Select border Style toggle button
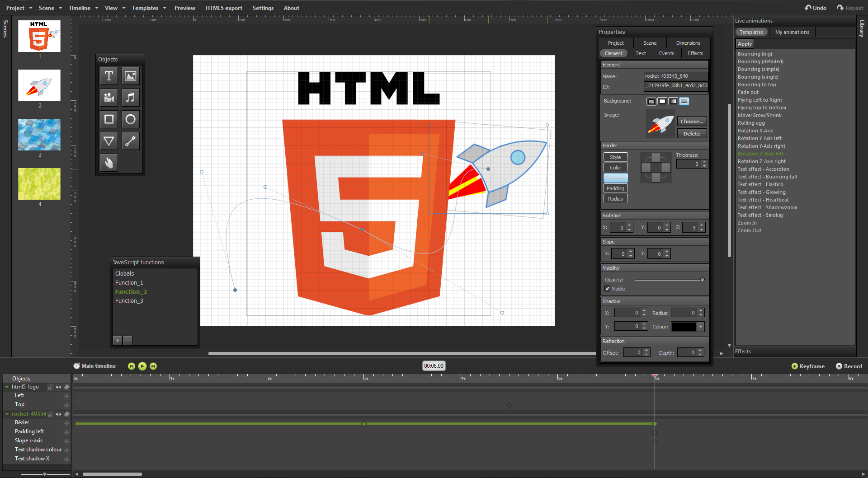Screen dimensions: 868x478 click(x=616, y=157)
